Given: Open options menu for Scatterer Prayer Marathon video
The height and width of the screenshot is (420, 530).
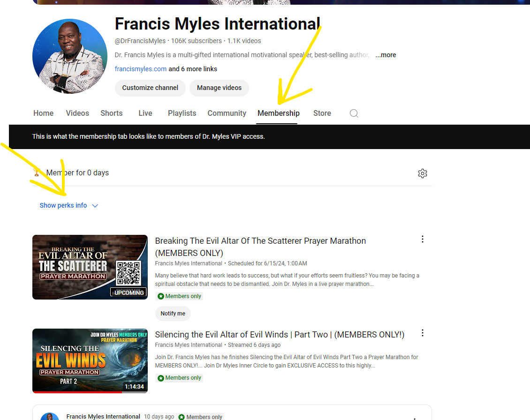Looking at the screenshot, I should pos(422,239).
